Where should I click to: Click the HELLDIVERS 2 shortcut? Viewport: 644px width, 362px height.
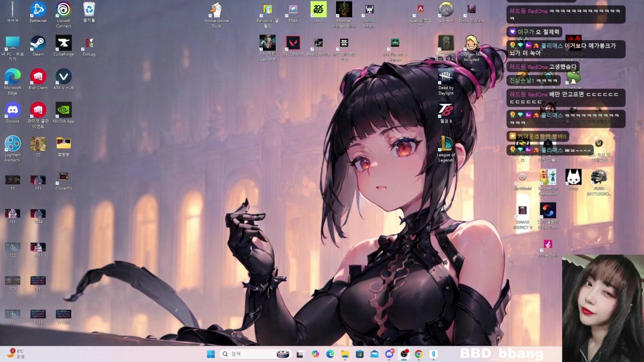344,48
